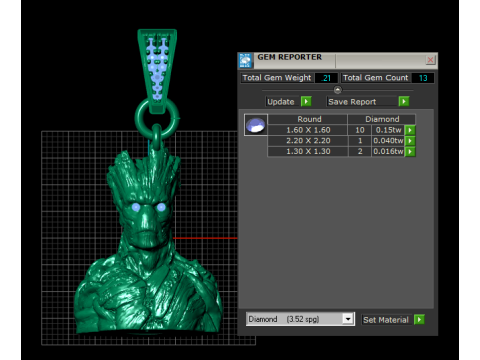Click the 0.016tw weight cell
480x360 pixels.
coord(388,151)
